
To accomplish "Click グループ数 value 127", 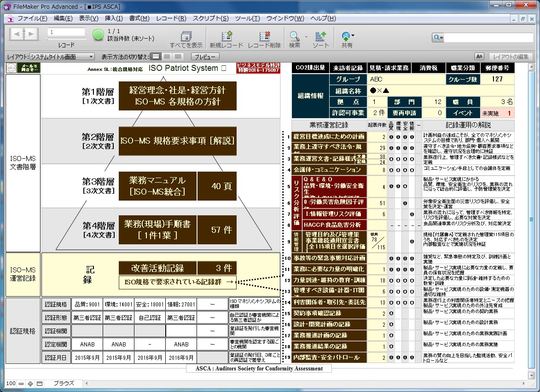I will 497,79.
